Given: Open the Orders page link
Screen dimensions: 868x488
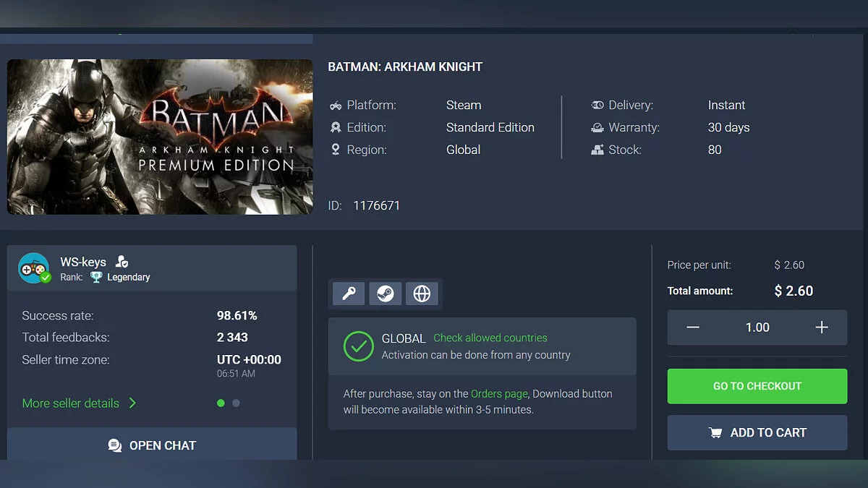Looking at the screenshot, I should click(499, 394).
